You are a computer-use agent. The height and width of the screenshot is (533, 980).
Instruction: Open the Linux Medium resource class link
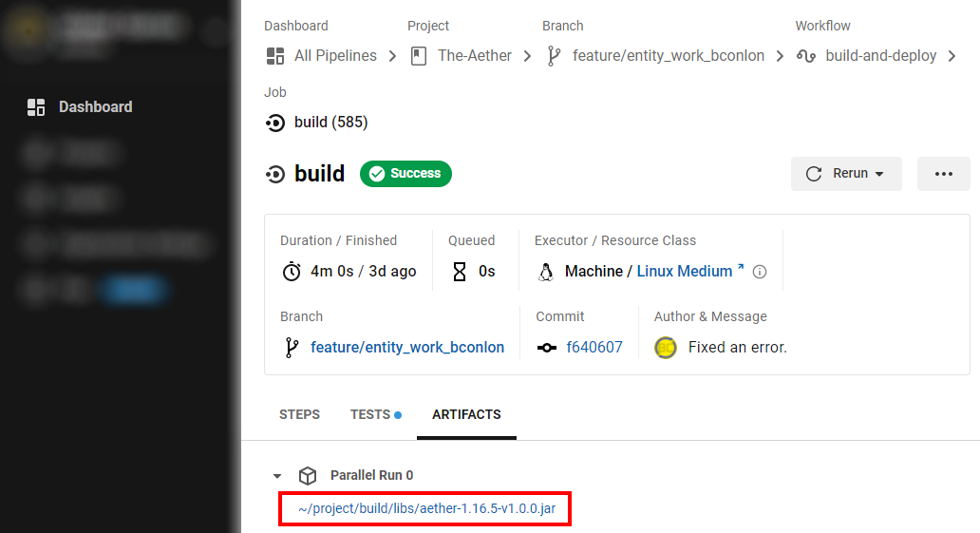685,272
